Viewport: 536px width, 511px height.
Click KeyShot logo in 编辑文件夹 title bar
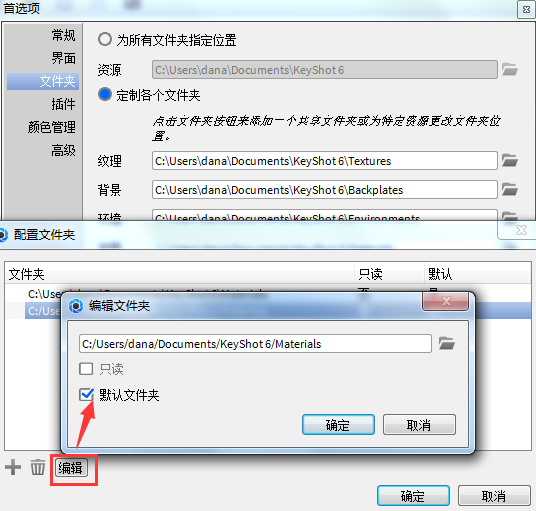coord(76,306)
